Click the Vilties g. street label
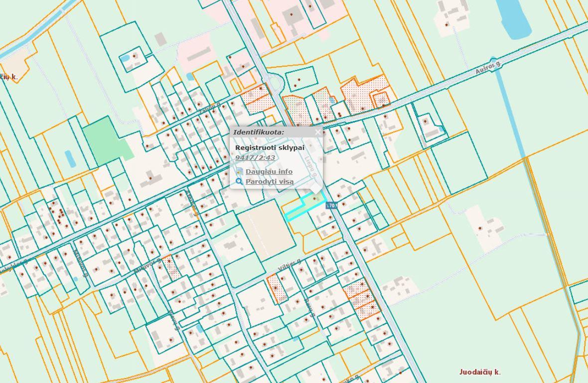Image resolution: width=588 pixels, height=383 pixels. 290,265
